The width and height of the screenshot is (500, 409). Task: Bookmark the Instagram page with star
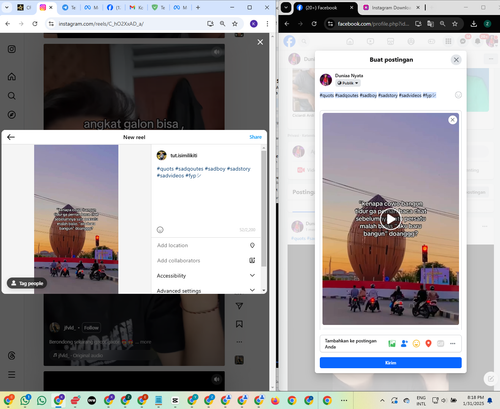pos(235,24)
